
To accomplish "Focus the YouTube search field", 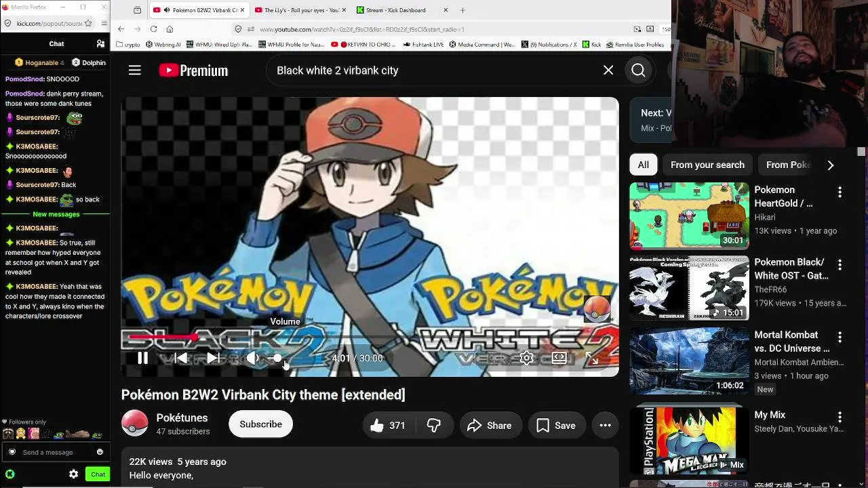I will pos(434,70).
